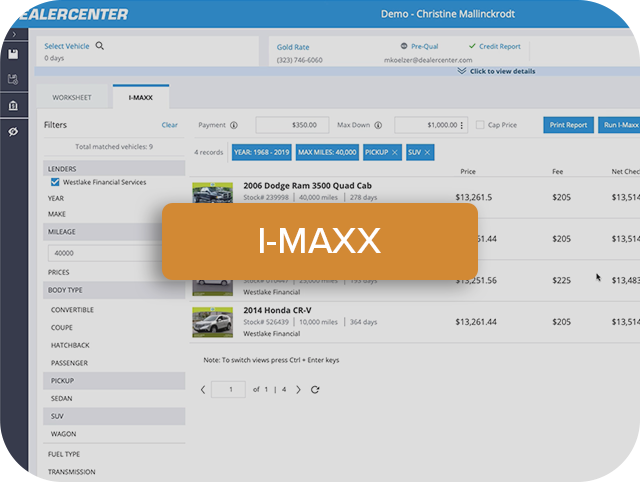
Task: Open the 2014 Honda CR-V listing title
Action: pyautogui.click(x=277, y=310)
